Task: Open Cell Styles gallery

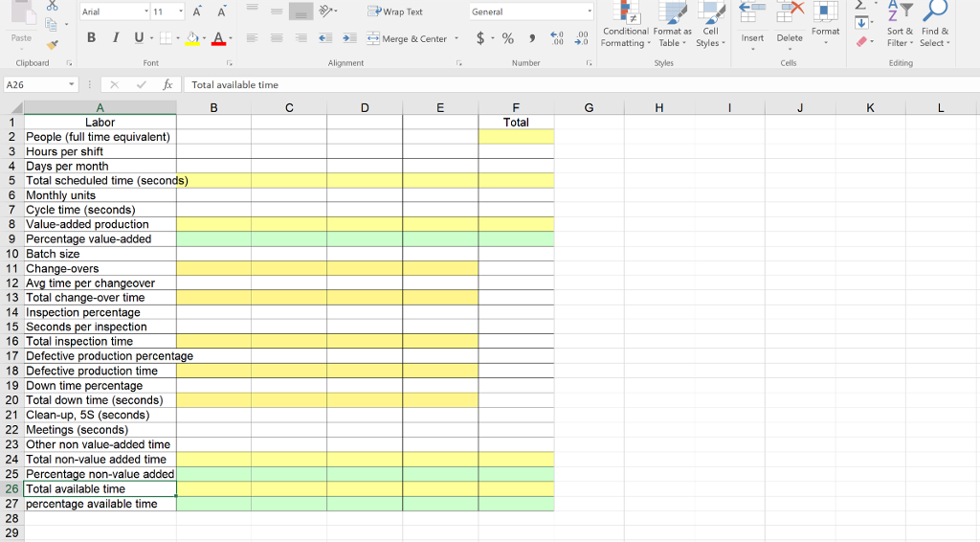Action: (711, 25)
